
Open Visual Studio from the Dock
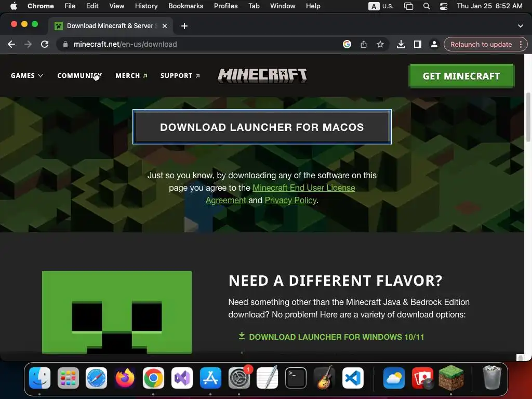(x=182, y=378)
